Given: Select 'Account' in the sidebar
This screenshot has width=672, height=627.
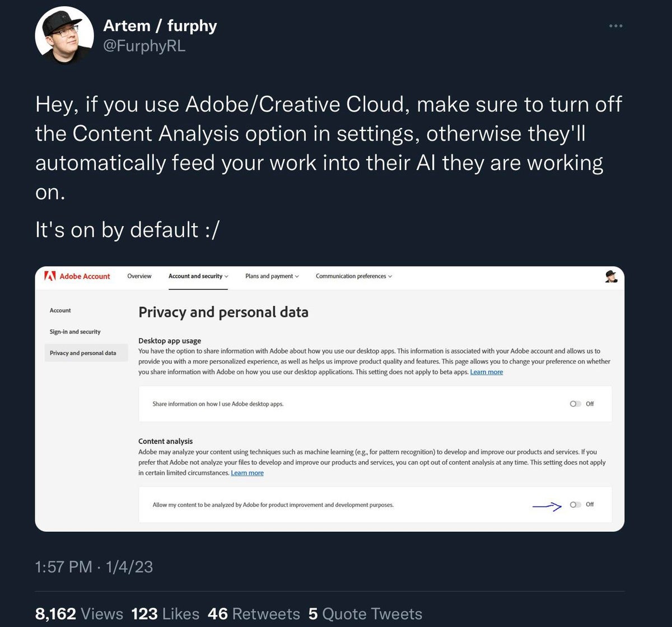Looking at the screenshot, I should pyautogui.click(x=60, y=310).
